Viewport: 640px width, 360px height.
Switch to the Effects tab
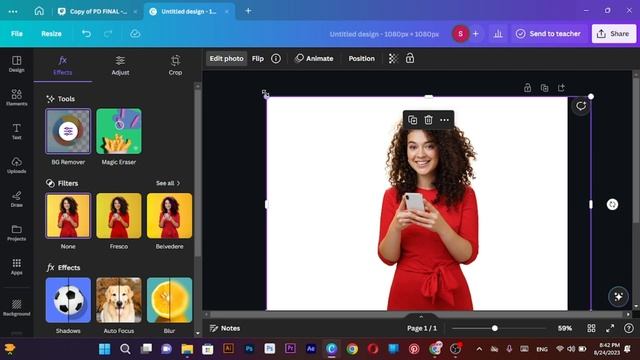pyautogui.click(x=62, y=66)
